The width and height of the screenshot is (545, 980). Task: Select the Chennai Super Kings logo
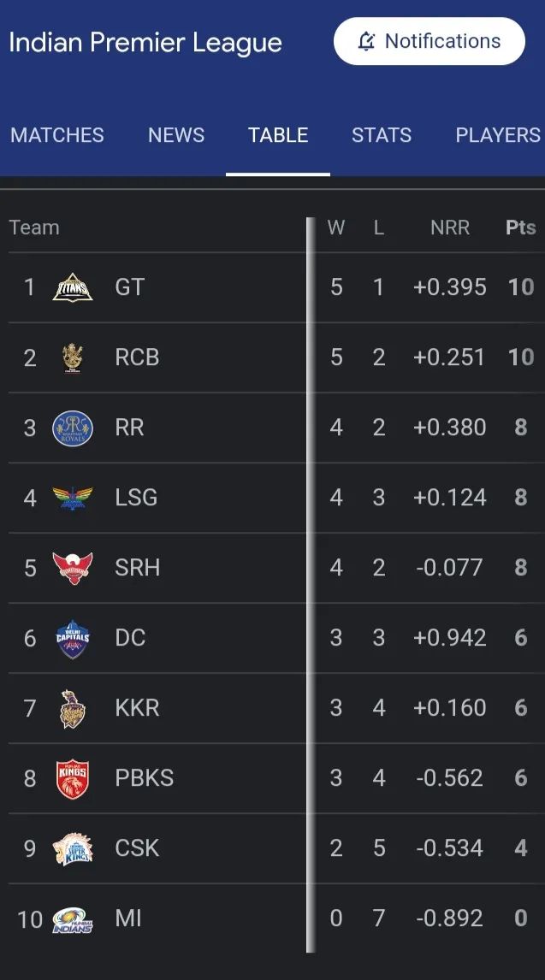pyautogui.click(x=73, y=849)
